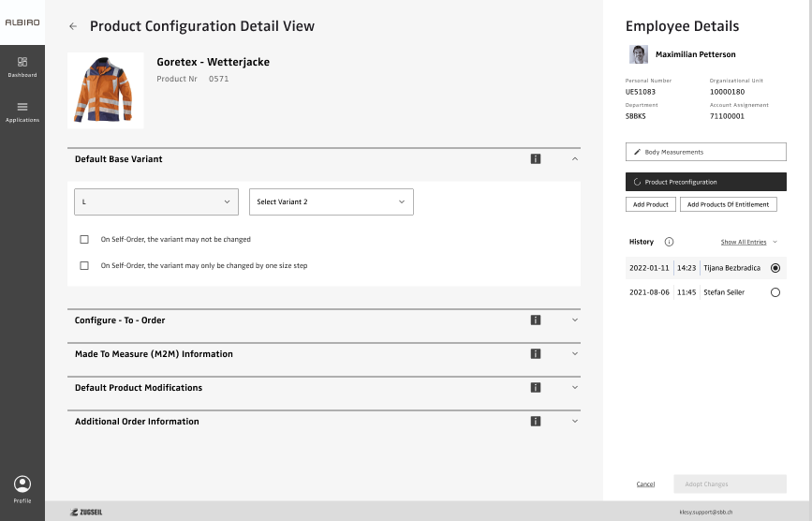Click info icon for Default Base Variant
Image resolution: width=812 pixels, height=521 pixels.
(536, 159)
